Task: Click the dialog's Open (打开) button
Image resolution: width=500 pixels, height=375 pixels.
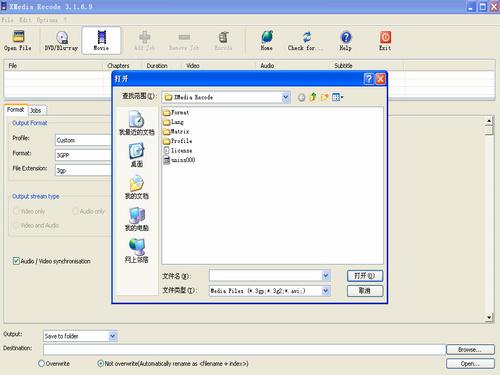Action: [x=365, y=276]
